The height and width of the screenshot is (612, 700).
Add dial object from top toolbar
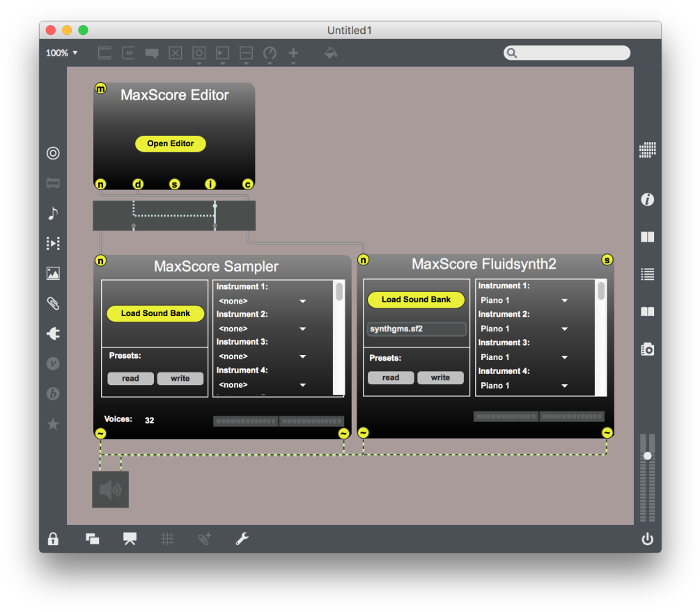point(270,53)
